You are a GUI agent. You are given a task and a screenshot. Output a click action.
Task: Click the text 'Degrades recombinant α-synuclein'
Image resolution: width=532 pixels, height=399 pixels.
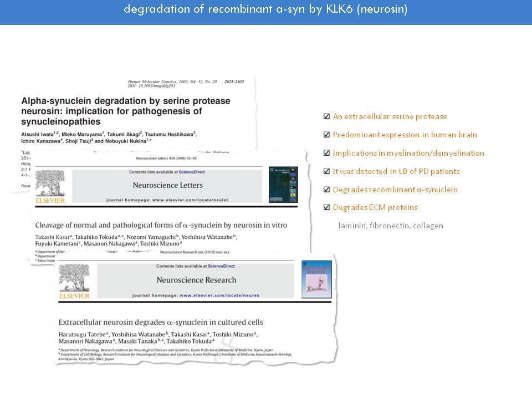[x=395, y=190]
